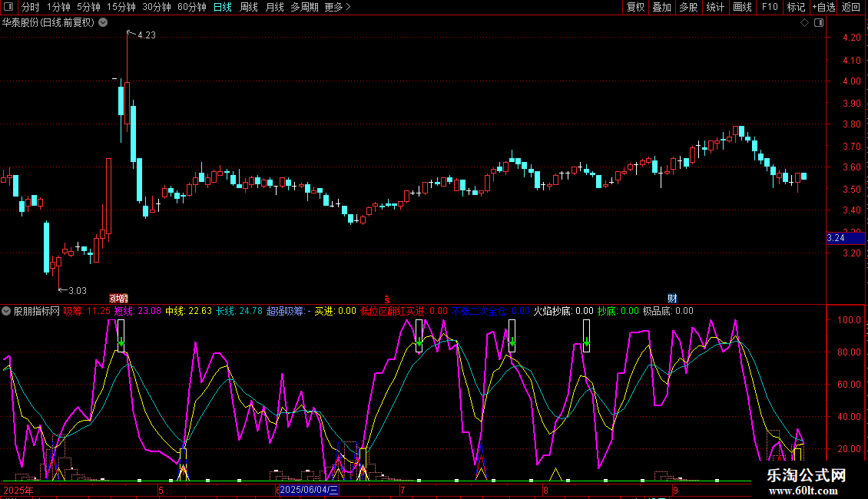The image size is (868, 499).
Task: Click month 7 on time axis
Action: pos(403,490)
